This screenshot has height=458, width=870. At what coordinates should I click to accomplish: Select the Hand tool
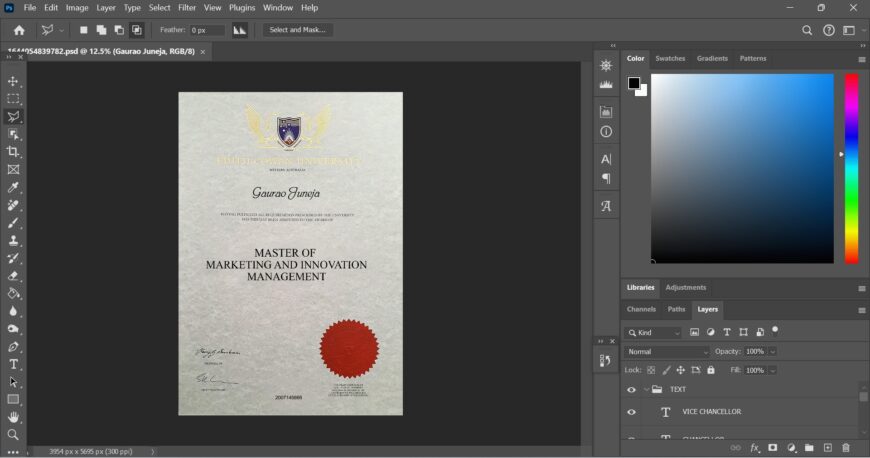[x=13, y=417]
